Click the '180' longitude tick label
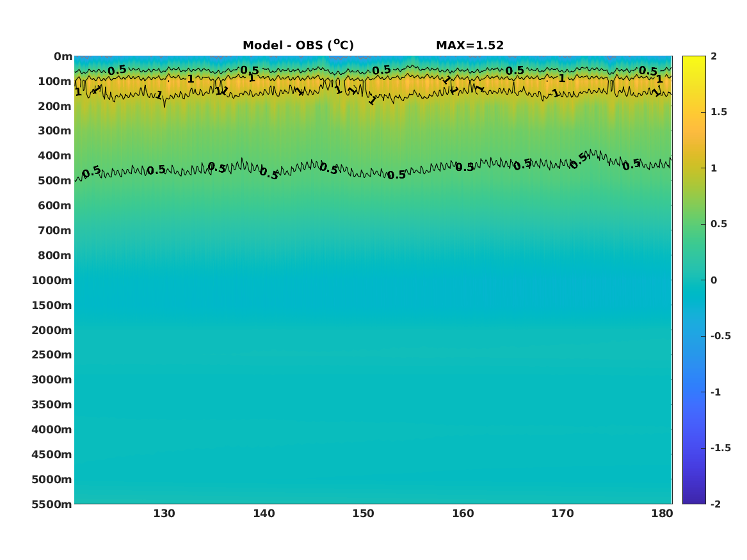The image size is (747, 560). tap(663, 513)
